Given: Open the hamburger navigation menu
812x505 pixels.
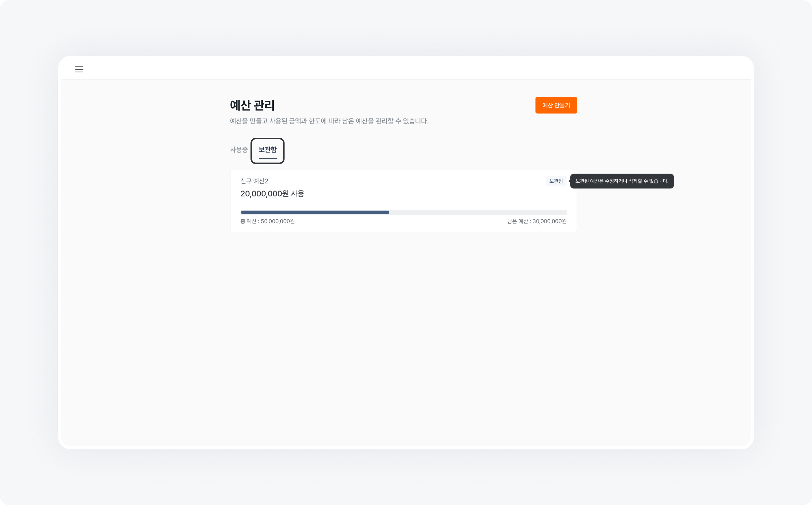Looking at the screenshot, I should 79,69.
